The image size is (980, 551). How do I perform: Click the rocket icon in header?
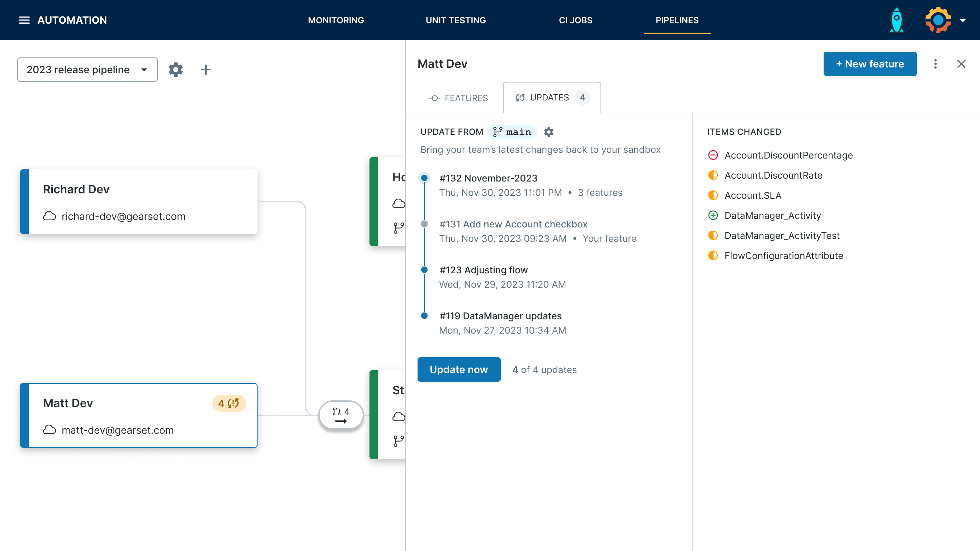(x=896, y=20)
